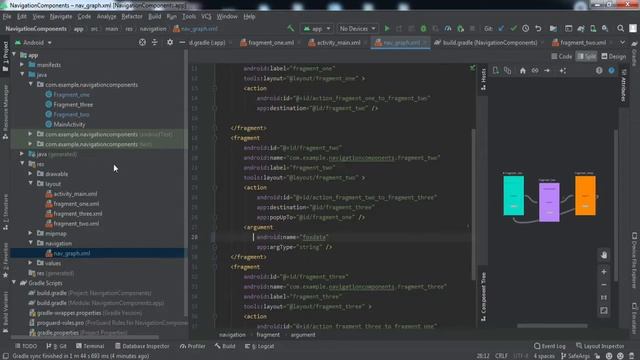Select the orange fragment_three node in graph
This screenshot has width=640, height=360.
click(x=585, y=196)
